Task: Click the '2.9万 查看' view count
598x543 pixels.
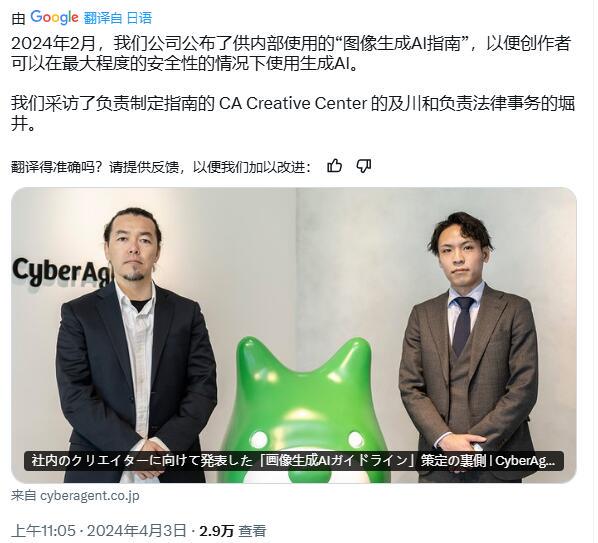Action: tap(233, 530)
